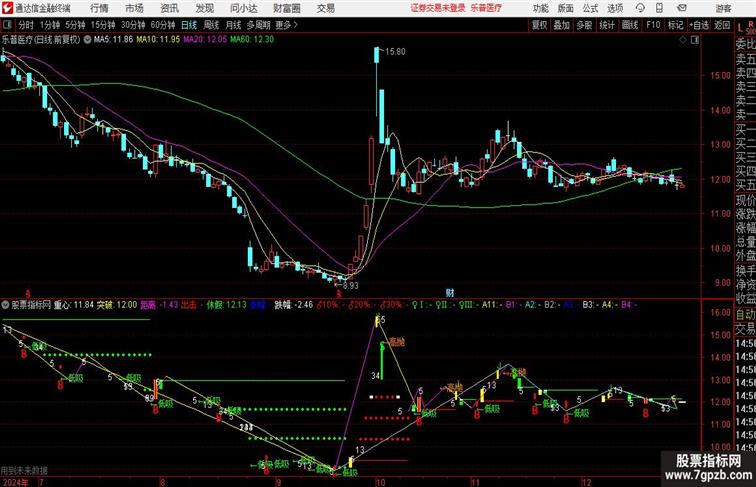Switch to the 1分钟 period
This screenshot has height=487, width=756.
(x=49, y=25)
